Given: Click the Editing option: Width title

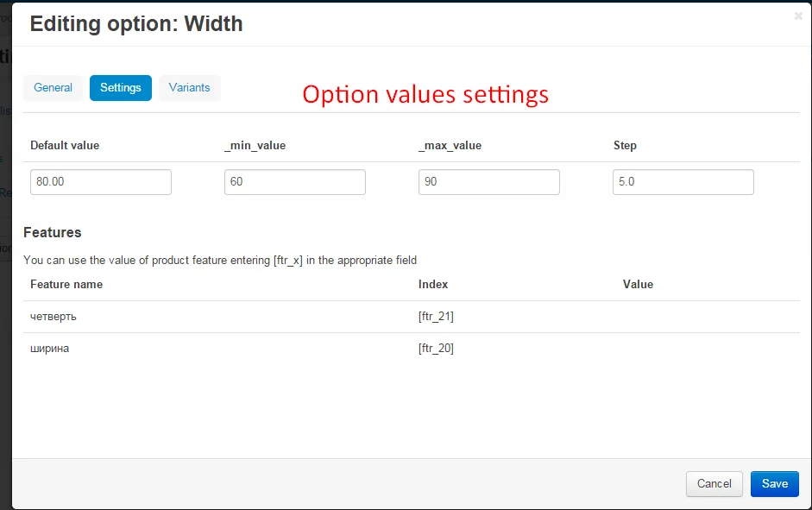Looking at the screenshot, I should click(x=136, y=24).
